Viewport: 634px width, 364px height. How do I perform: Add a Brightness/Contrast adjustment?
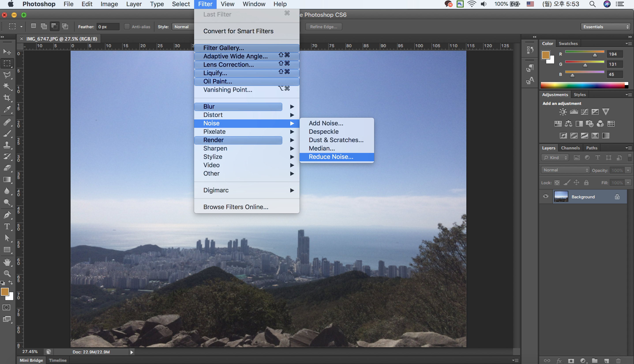tap(563, 112)
